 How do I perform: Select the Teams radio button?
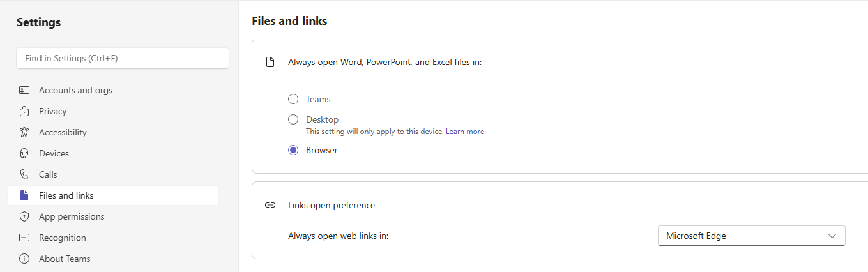(x=293, y=99)
